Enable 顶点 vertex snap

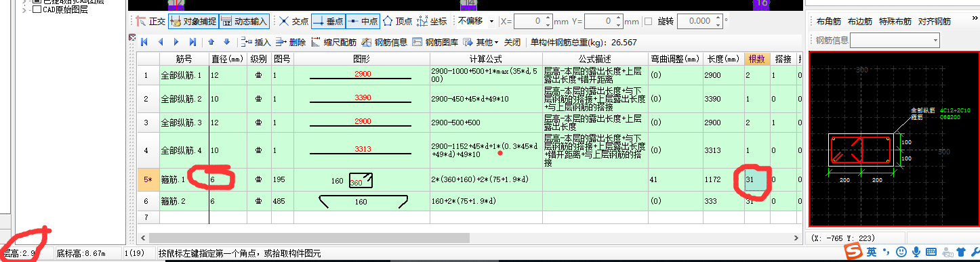click(x=398, y=22)
